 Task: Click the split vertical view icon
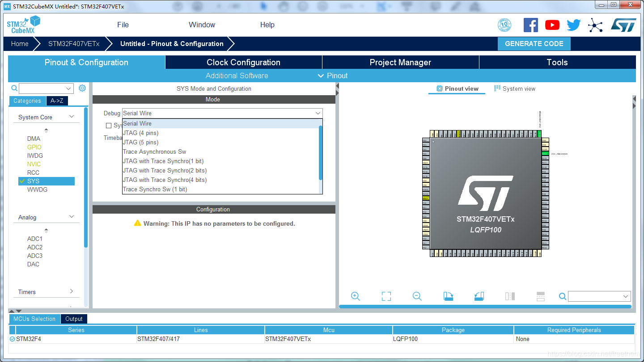pyautogui.click(x=510, y=296)
